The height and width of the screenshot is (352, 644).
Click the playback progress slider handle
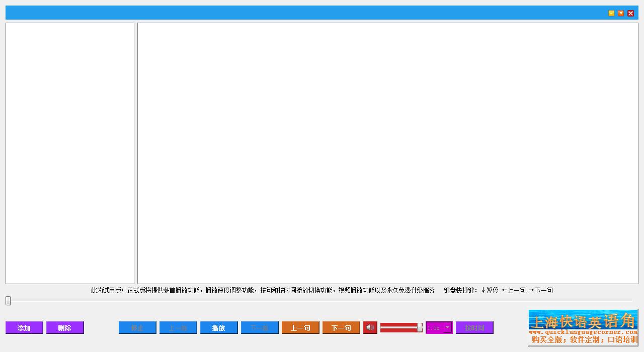click(x=8, y=301)
